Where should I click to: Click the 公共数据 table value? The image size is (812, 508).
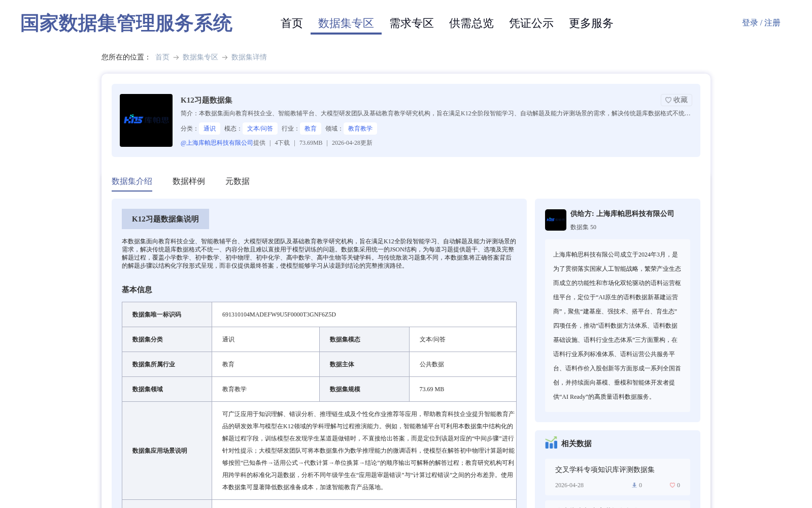pyautogui.click(x=432, y=364)
